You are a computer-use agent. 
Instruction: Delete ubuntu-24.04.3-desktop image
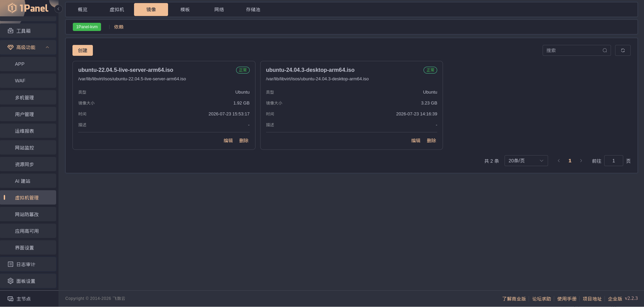pyautogui.click(x=431, y=141)
